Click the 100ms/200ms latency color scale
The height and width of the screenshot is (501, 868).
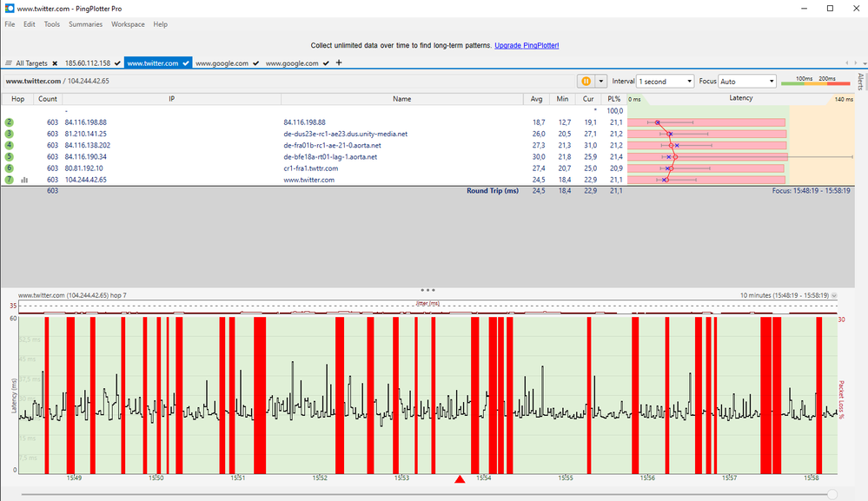tap(815, 82)
